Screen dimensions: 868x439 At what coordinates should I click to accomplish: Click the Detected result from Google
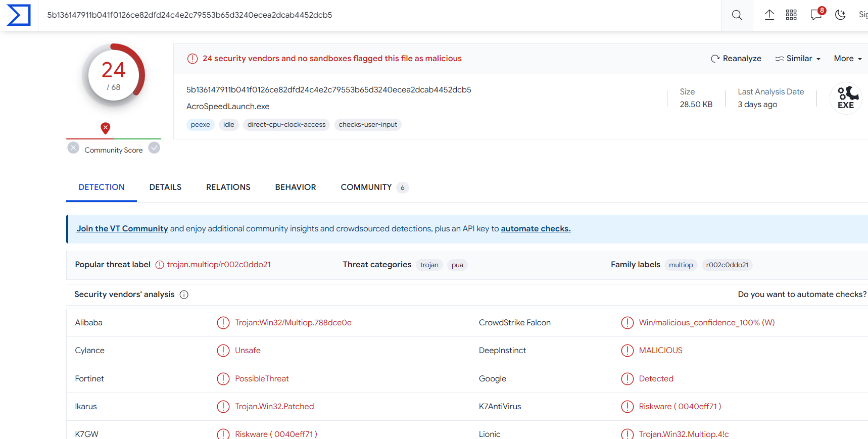(x=656, y=379)
